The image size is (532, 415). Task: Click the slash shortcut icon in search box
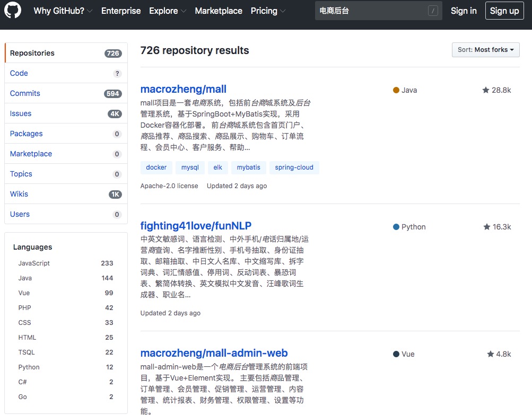pos(433,11)
